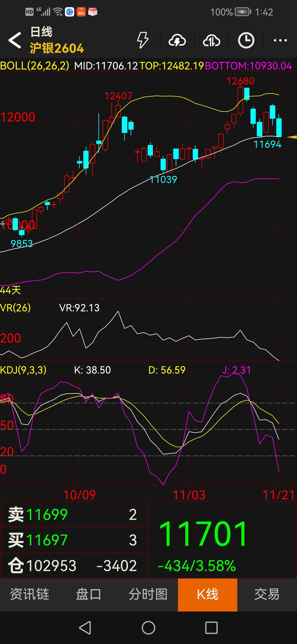Open the blue globe notification icon
Screen dimensions: 297x644
[70, 12]
